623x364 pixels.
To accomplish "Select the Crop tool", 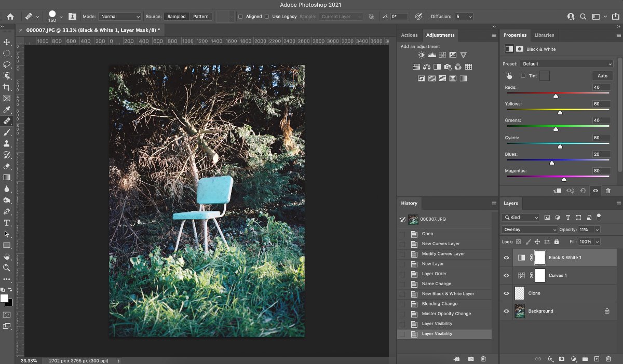I will [x=7, y=87].
